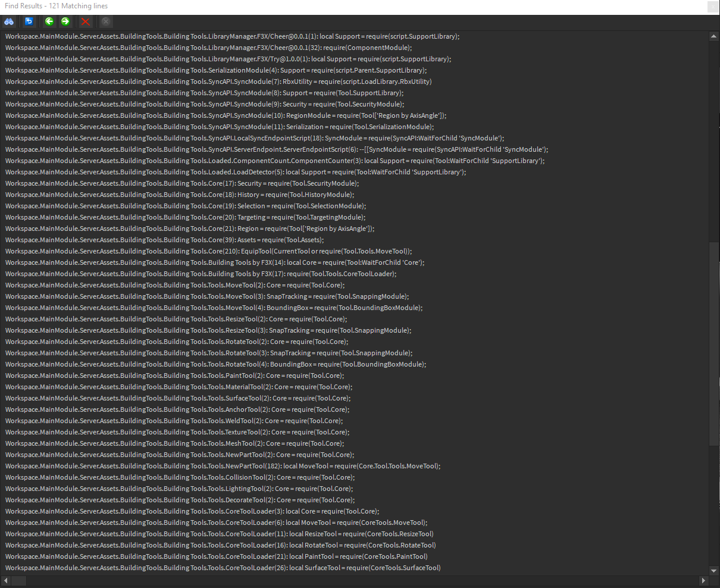Click the vertical scrollbar thumb
This screenshot has width=720, height=588.
714,344
